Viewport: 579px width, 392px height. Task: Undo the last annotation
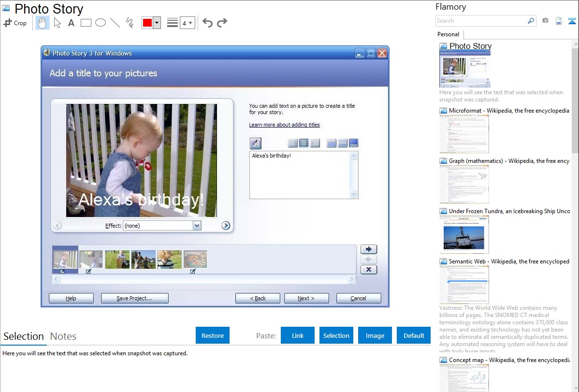[x=207, y=23]
